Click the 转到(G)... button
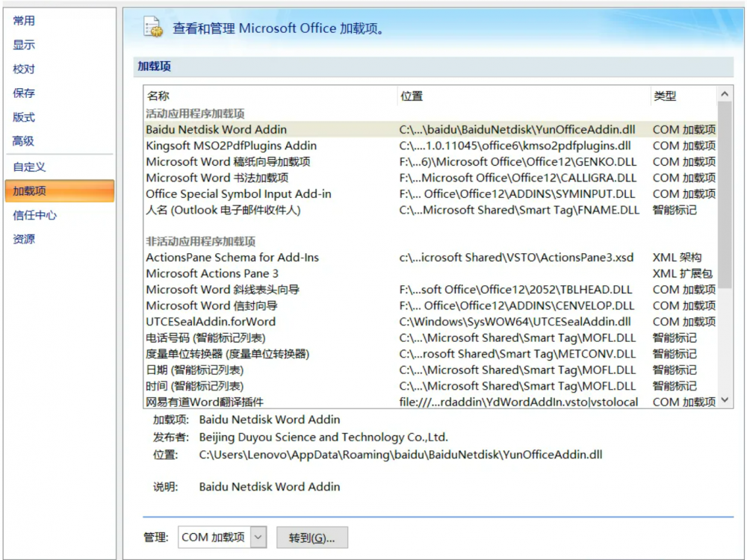The width and height of the screenshot is (747, 560). tap(312, 538)
